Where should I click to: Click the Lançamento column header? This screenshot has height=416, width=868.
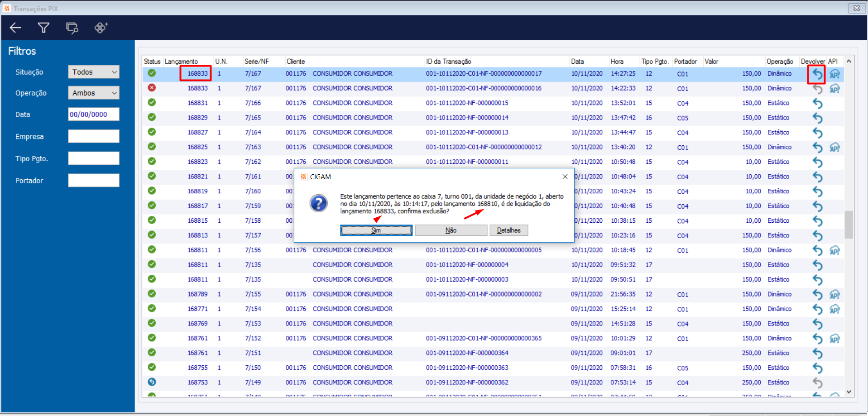click(x=181, y=62)
